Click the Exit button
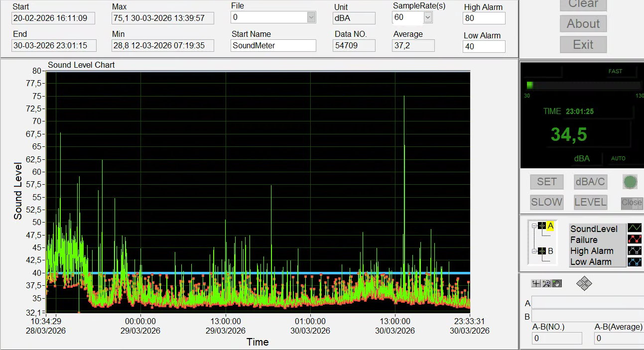The width and height of the screenshot is (644, 350). coord(583,45)
